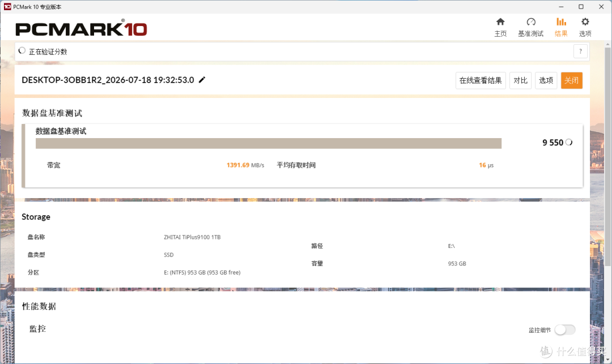Click the spinner icon next to score 9 550
The image size is (612, 364).
569,142
